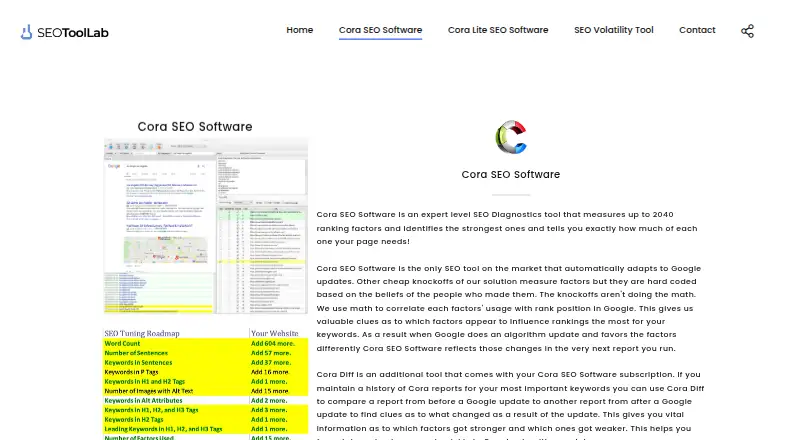Click the SEO Tuning Roadmap header
The image size is (800, 440).
pyautogui.click(x=142, y=333)
